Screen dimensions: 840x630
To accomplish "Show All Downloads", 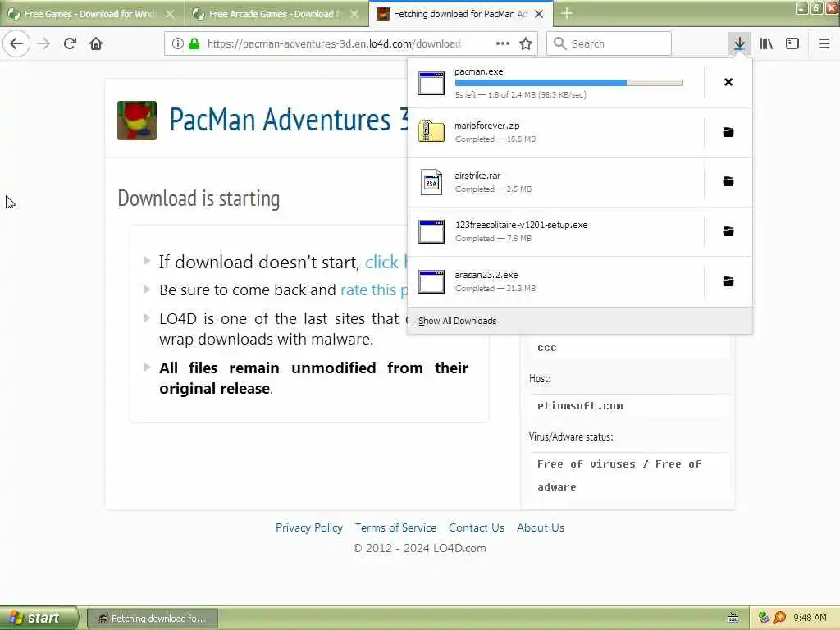I will (x=457, y=321).
